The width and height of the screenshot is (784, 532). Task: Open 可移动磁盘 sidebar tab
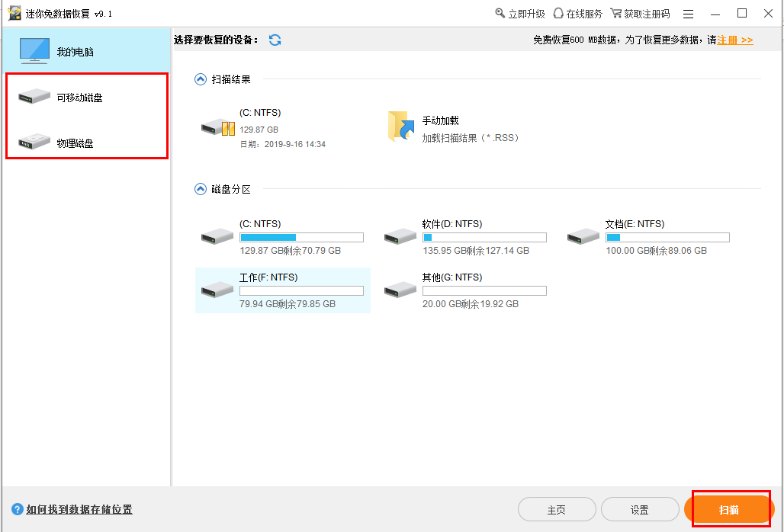coord(86,97)
